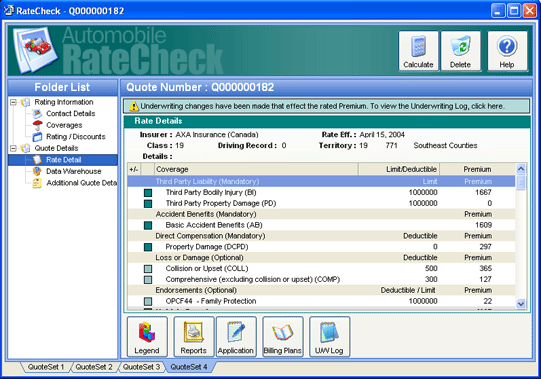541x379 pixels.
Task: Click the Rating / Discounts icon
Action: [x=37, y=137]
